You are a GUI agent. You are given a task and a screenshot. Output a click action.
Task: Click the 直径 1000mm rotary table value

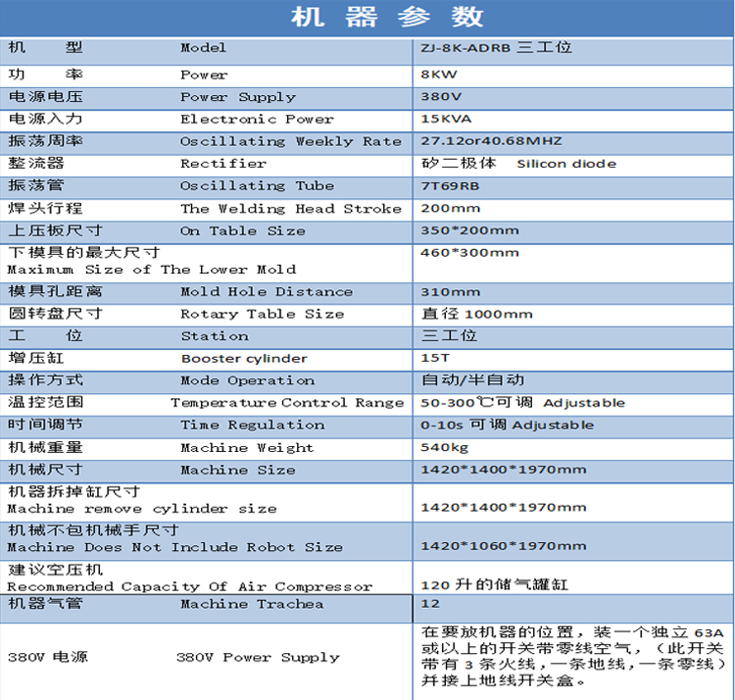tap(477, 315)
